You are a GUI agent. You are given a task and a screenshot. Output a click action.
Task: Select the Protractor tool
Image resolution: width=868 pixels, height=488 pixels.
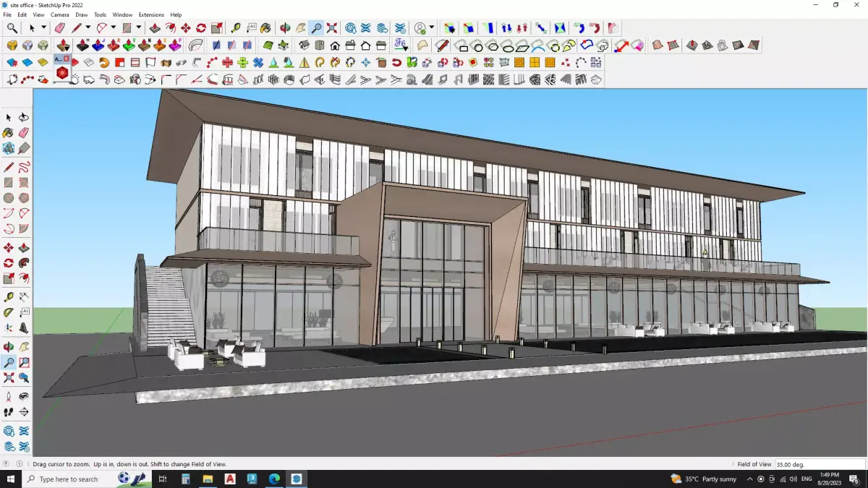point(9,312)
